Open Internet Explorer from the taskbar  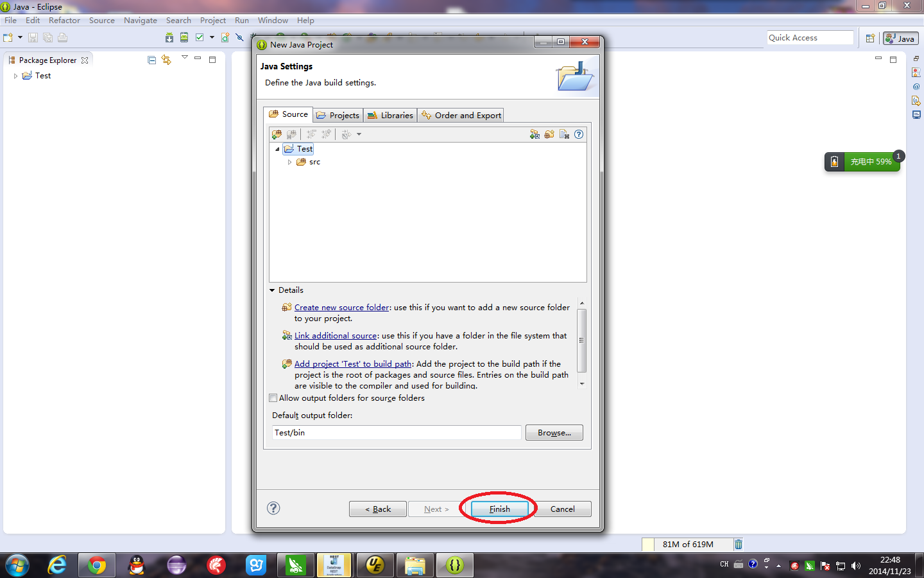click(x=57, y=565)
